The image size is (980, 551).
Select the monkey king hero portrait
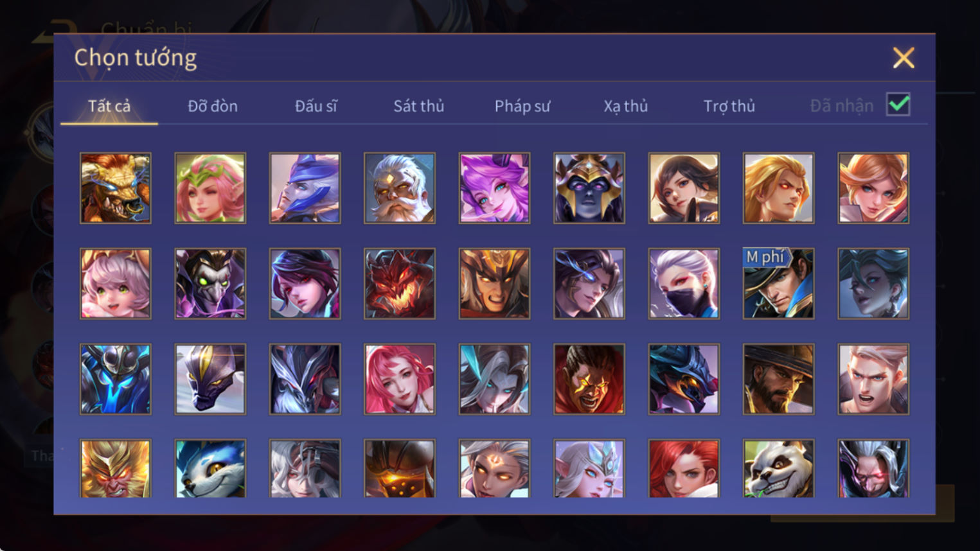tap(116, 469)
